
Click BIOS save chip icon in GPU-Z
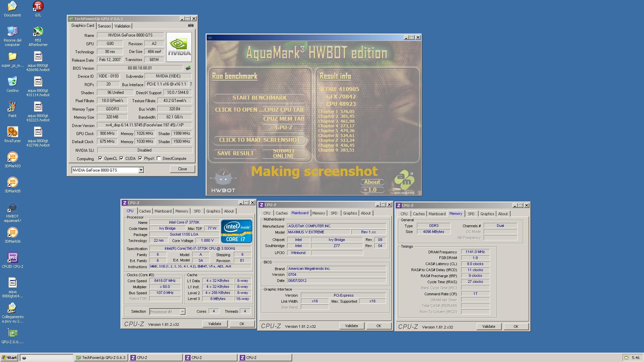[x=188, y=68]
